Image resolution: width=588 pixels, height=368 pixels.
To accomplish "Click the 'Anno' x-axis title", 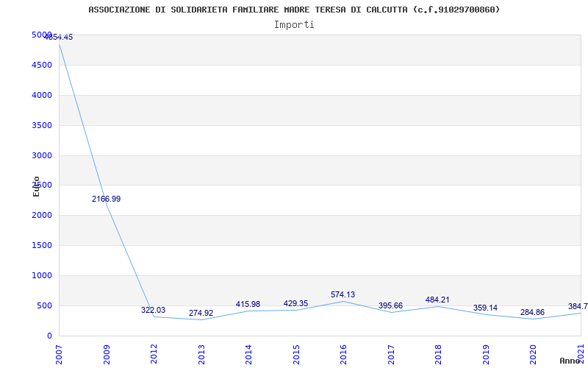I will 570,361.
